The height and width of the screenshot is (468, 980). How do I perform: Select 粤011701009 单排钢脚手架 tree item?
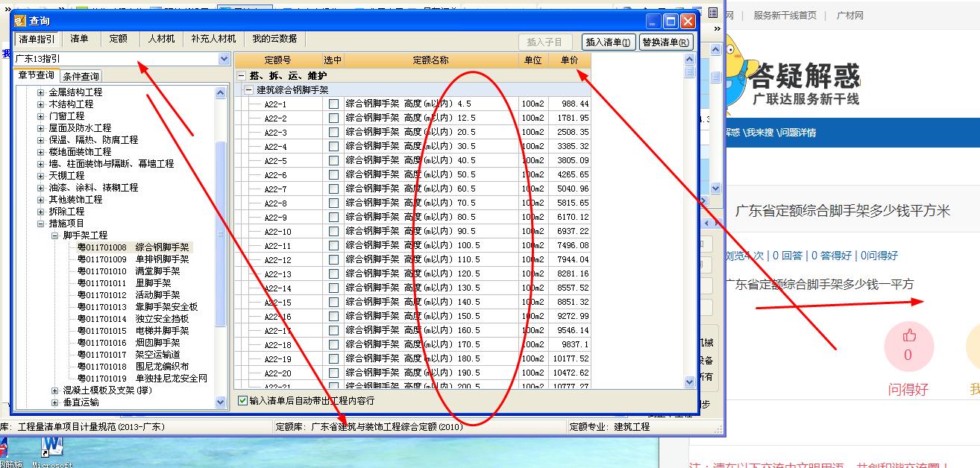click(134, 259)
